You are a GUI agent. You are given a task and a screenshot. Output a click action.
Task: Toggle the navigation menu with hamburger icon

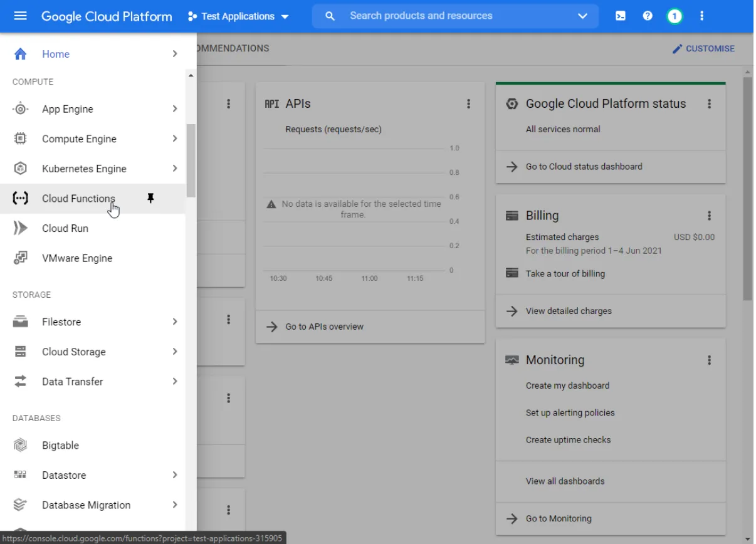pyautogui.click(x=21, y=16)
